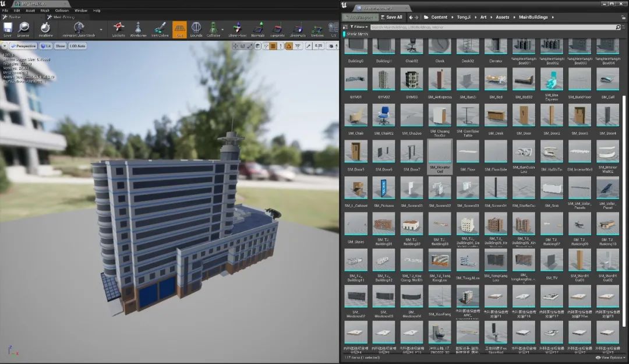Toggle rotation snapping angle icon
Screen dimensions: 629x364
coord(289,46)
